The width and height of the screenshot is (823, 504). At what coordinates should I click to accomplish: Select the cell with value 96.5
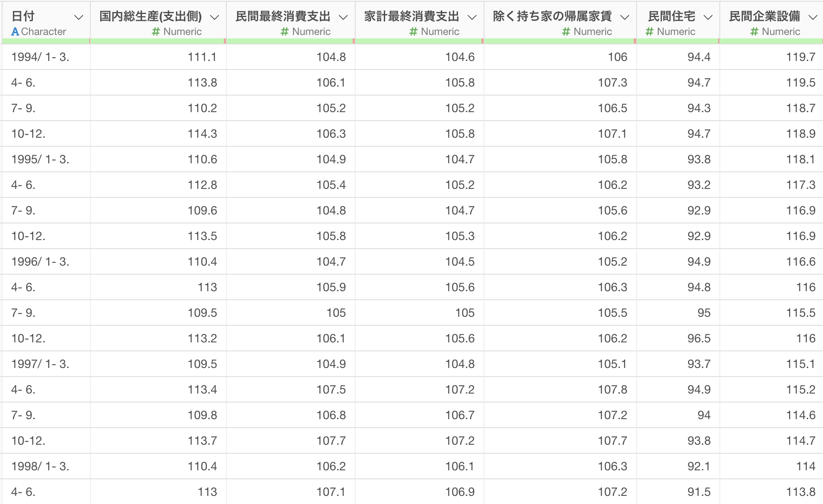pyautogui.click(x=698, y=339)
